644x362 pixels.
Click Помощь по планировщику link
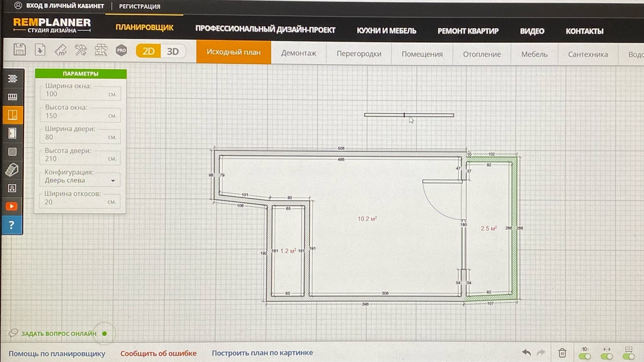click(x=57, y=353)
